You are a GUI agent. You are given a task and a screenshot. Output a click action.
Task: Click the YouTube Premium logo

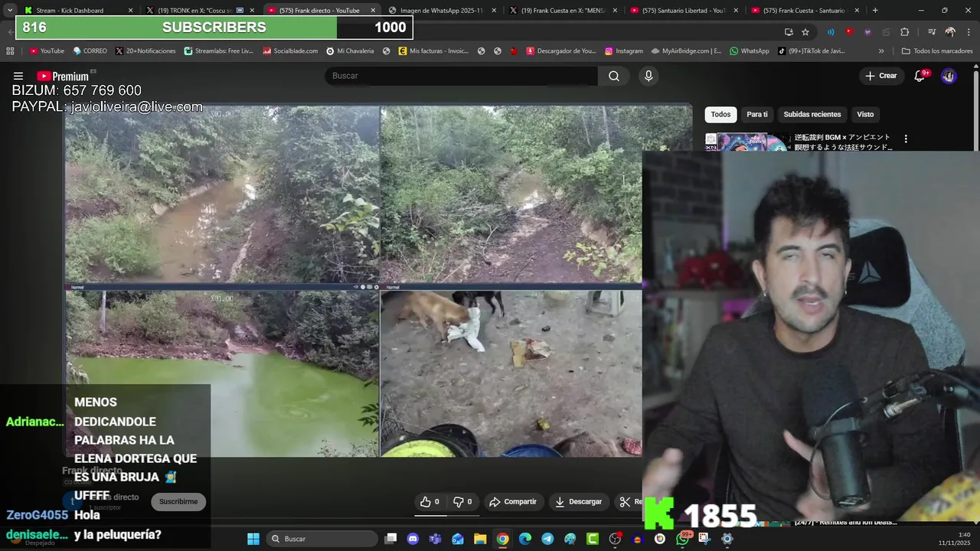pyautogui.click(x=63, y=76)
